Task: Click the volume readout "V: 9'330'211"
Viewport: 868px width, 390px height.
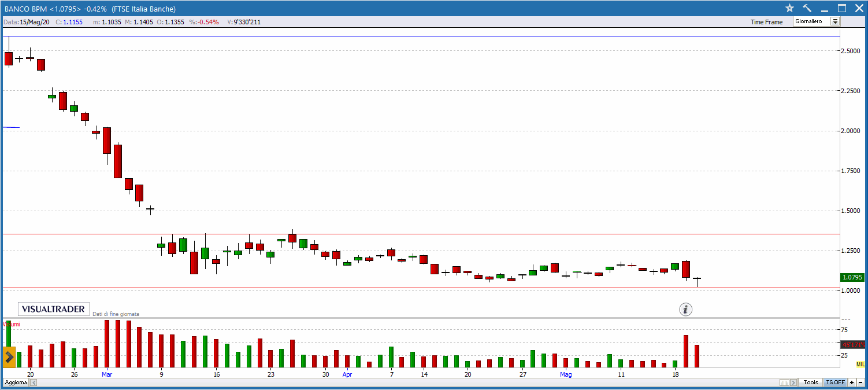Action: tap(244, 22)
